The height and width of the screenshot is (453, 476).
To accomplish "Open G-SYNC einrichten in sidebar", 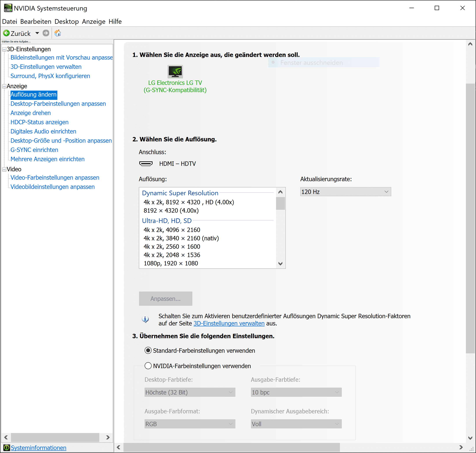I will [x=34, y=150].
